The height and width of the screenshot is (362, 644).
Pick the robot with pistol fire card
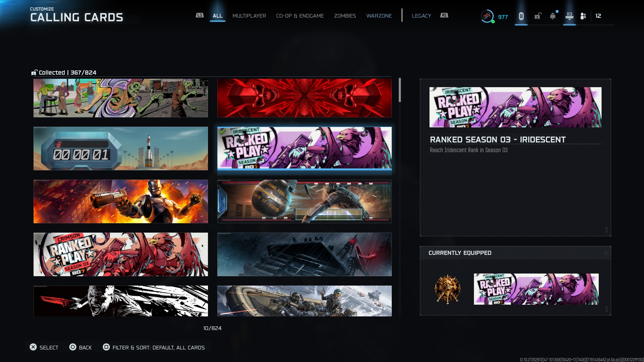point(121,201)
